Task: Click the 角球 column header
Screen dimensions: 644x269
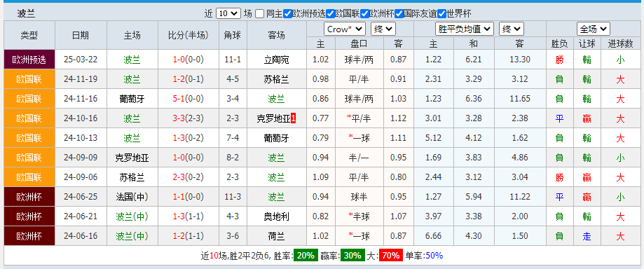Action: point(233,35)
